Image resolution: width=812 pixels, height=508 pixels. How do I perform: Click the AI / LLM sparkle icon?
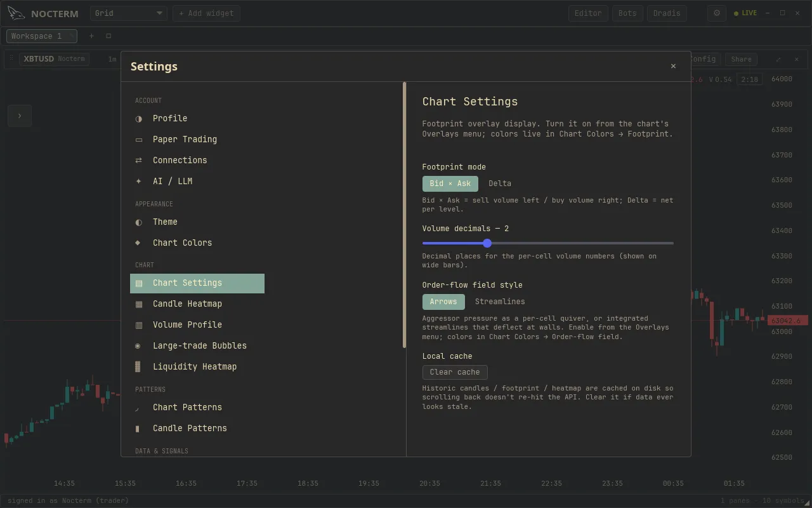[x=139, y=182]
